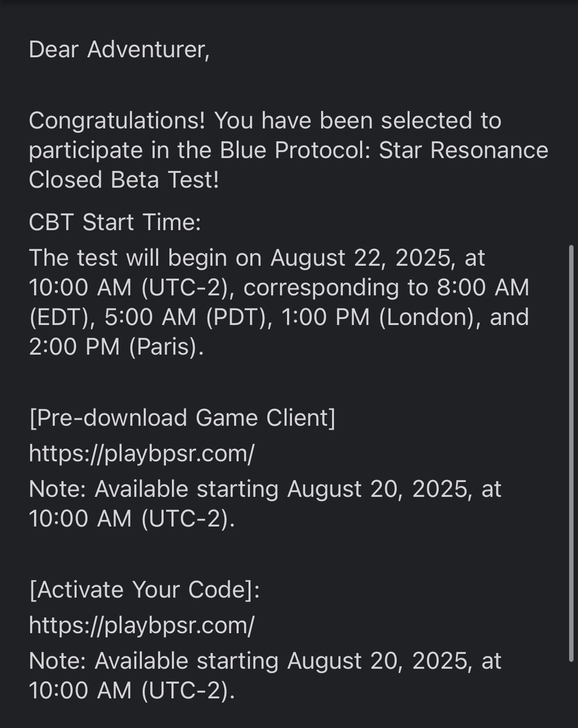Click the "1:00 PM (London)" time text
578x728 pixels.
click(x=380, y=317)
